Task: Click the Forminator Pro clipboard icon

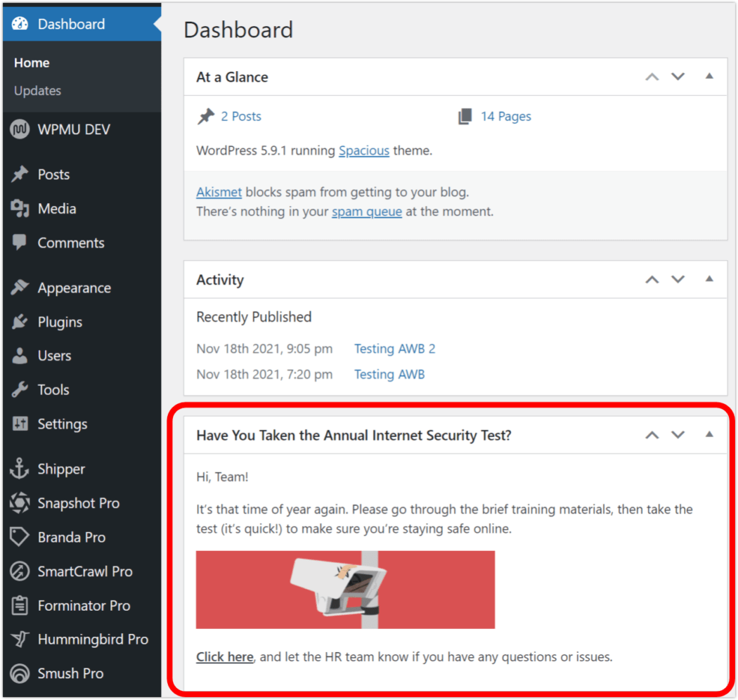Action: pos(20,605)
